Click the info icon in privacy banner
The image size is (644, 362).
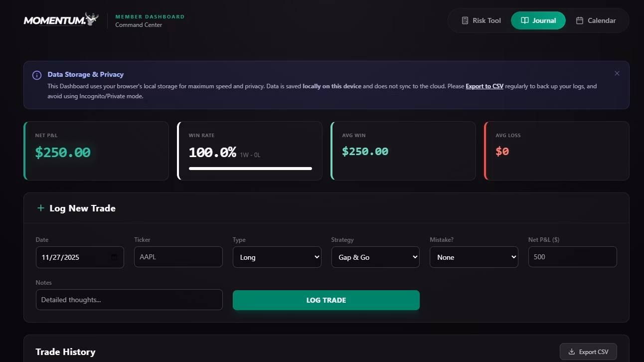[x=37, y=75]
